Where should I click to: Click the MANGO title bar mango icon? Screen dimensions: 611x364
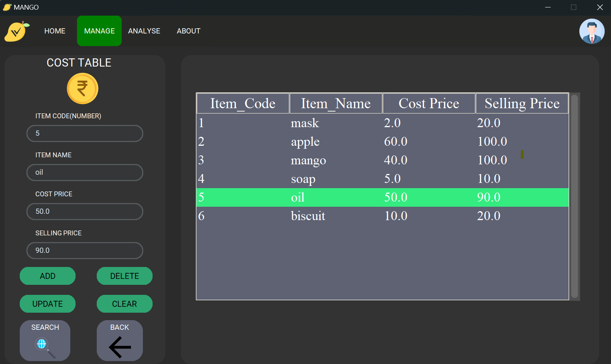(x=6, y=7)
